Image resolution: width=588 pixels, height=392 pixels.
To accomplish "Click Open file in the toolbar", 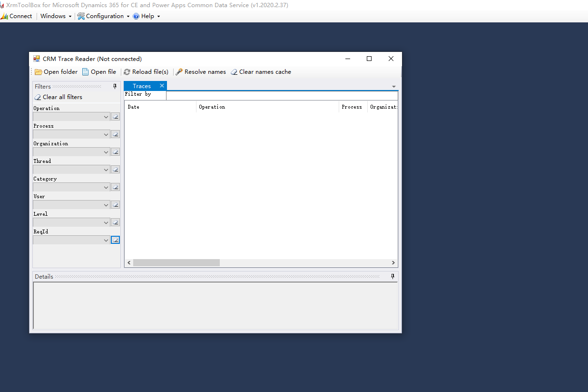I will [x=99, y=72].
